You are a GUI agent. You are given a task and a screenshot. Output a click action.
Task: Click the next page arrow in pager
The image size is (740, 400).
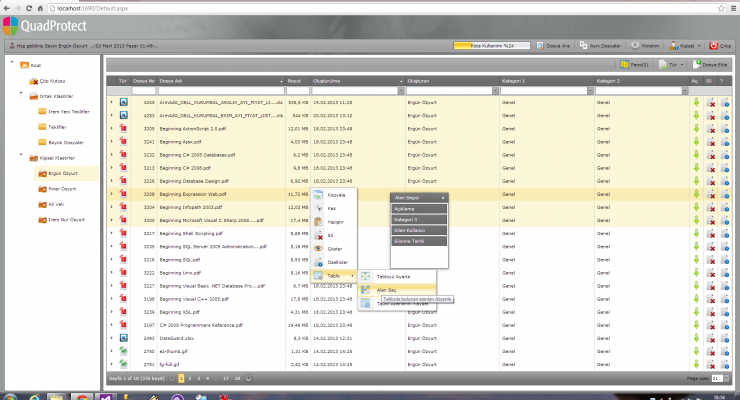point(248,378)
